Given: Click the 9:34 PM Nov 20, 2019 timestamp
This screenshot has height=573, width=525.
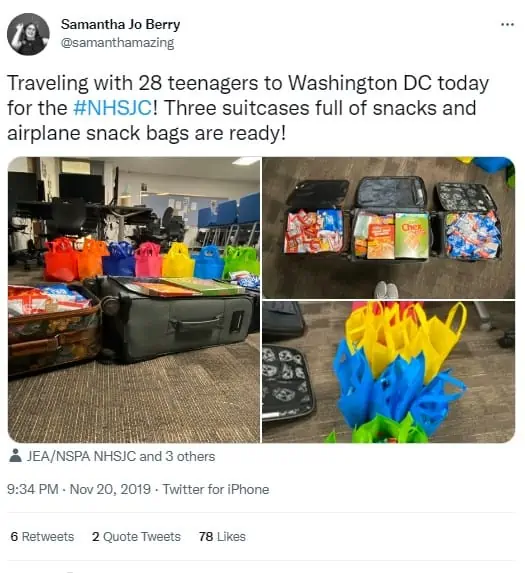Looking at the screenshot, I should pyautogui.click(x=79, y=489).
